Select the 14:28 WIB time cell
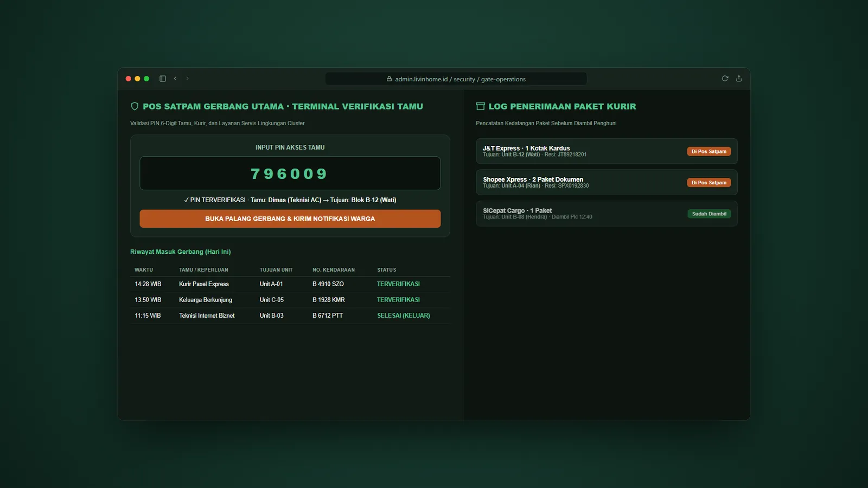 (148, 284)
